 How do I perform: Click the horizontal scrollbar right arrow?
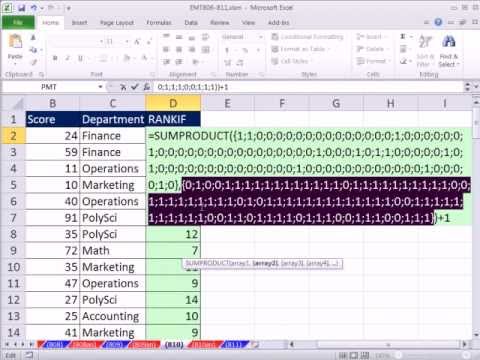pos(464,344)
